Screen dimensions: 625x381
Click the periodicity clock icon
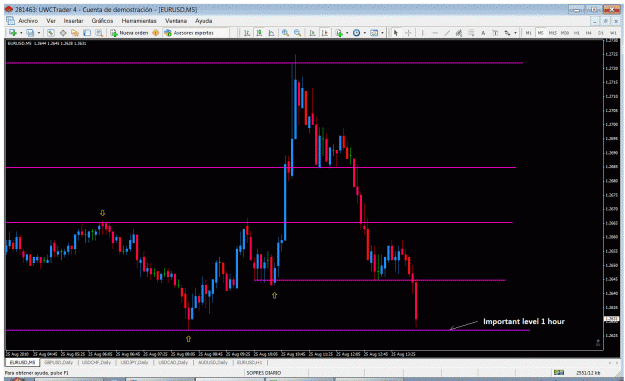tap(356, 33)
